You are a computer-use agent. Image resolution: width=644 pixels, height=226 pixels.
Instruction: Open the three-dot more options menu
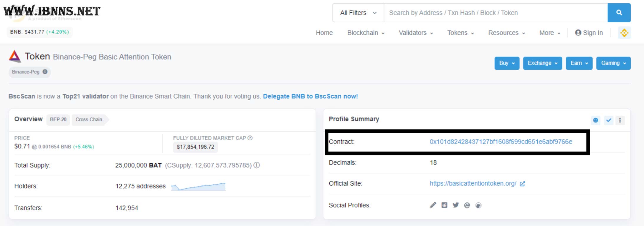[620, 120]
